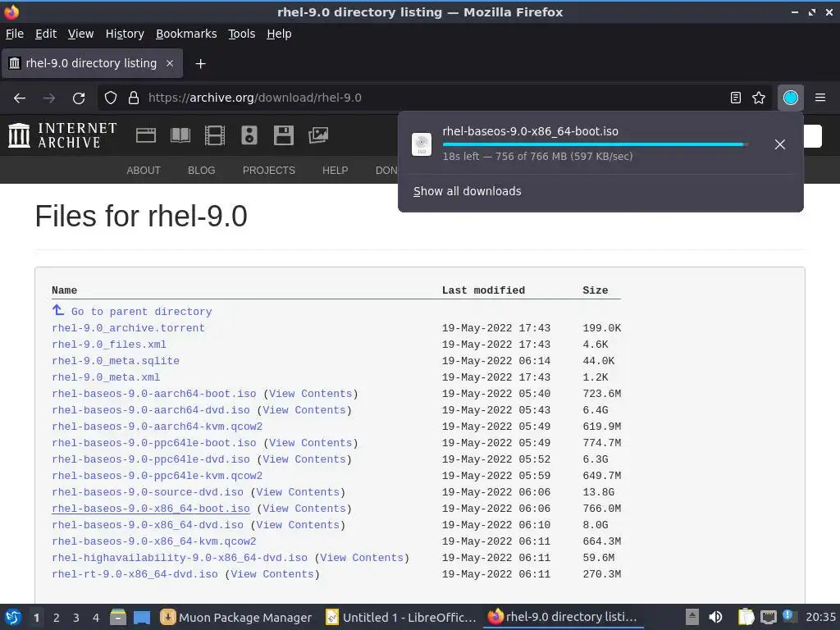Click the Internet Archive logo
The image size is (840, 630).
(x=62, y=135)
